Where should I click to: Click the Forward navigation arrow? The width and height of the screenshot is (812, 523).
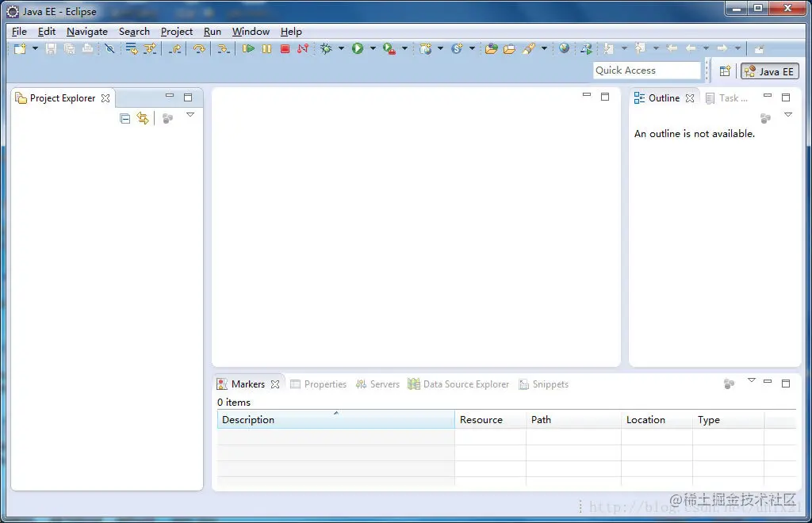(722, 48)
